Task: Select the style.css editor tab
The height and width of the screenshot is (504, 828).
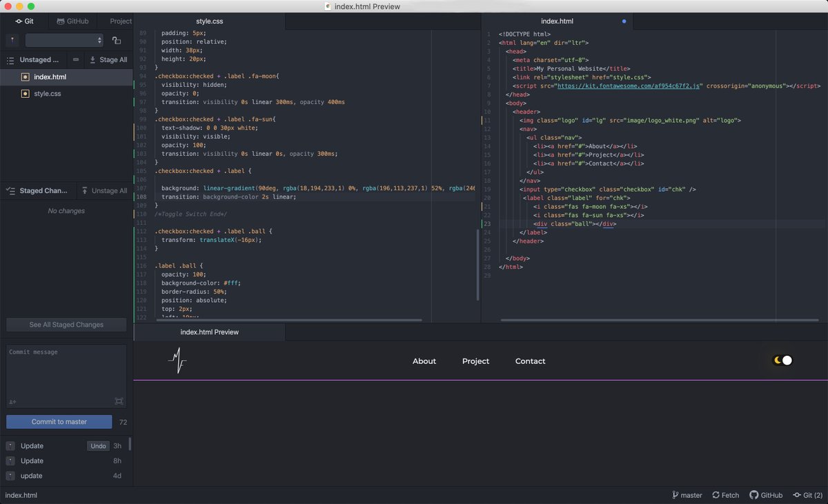Action: (209, 21)
